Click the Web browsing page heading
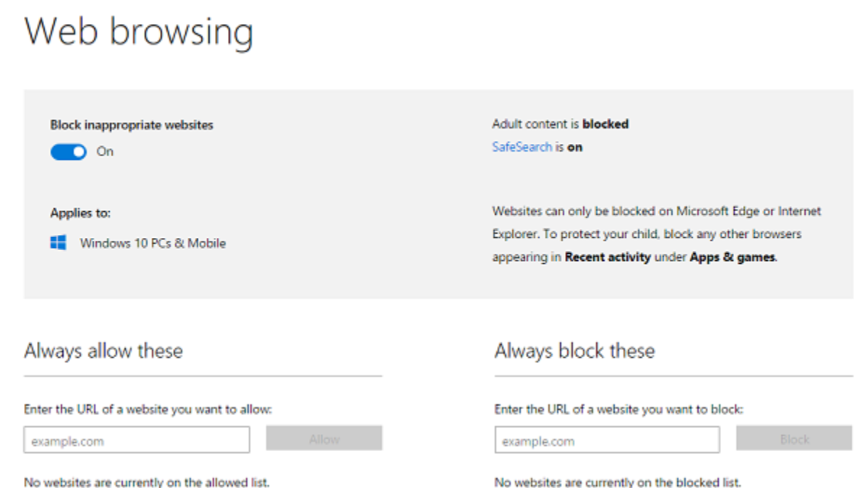 (x=139, y=33)
